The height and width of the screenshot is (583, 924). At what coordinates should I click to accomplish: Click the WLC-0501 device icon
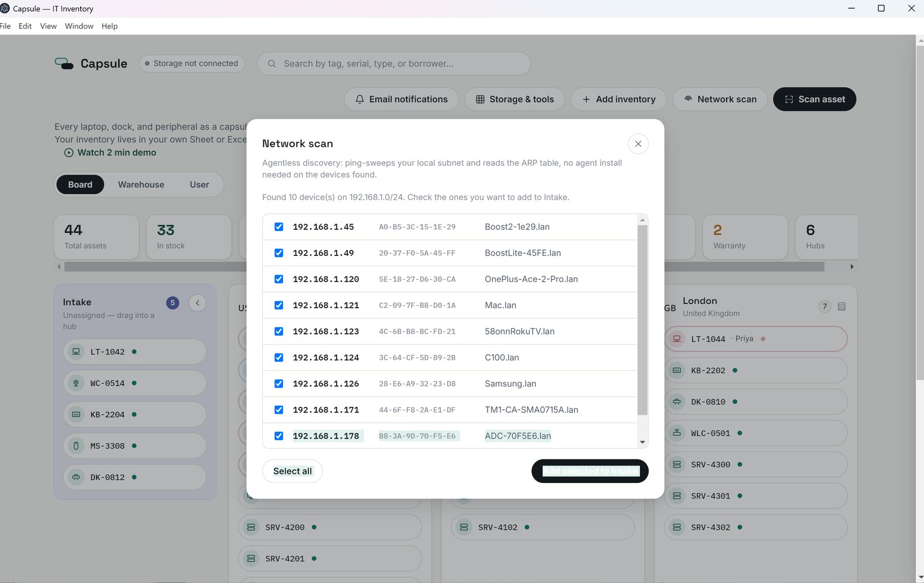tap(677, 433)
